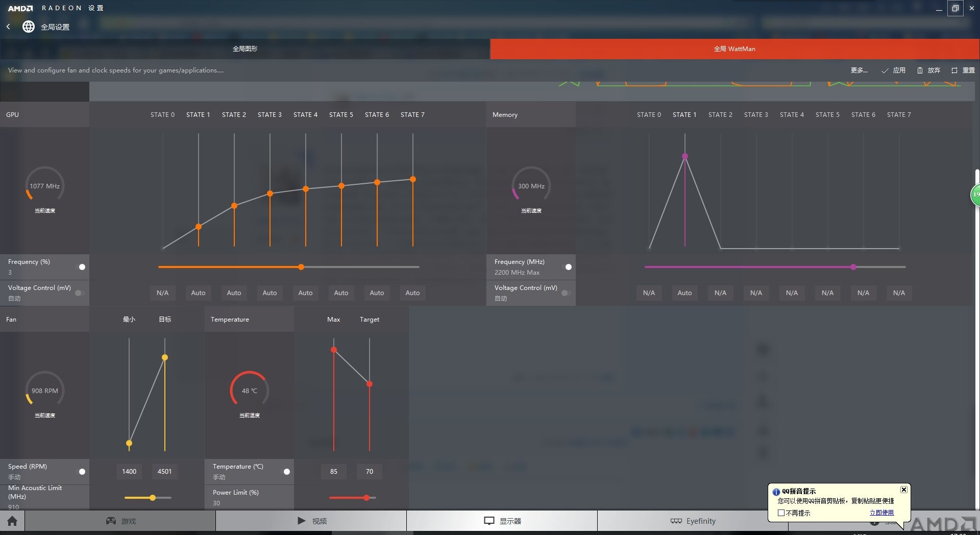Click the GPU frequency orange slider handle
Image resolution: width=980 pixels, height=535 pixels.
[301, 267]
